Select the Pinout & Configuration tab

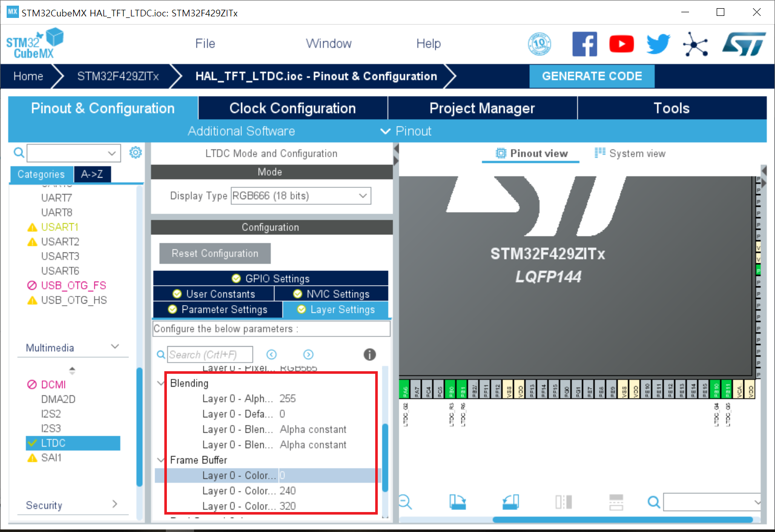[x=103, y=108]
